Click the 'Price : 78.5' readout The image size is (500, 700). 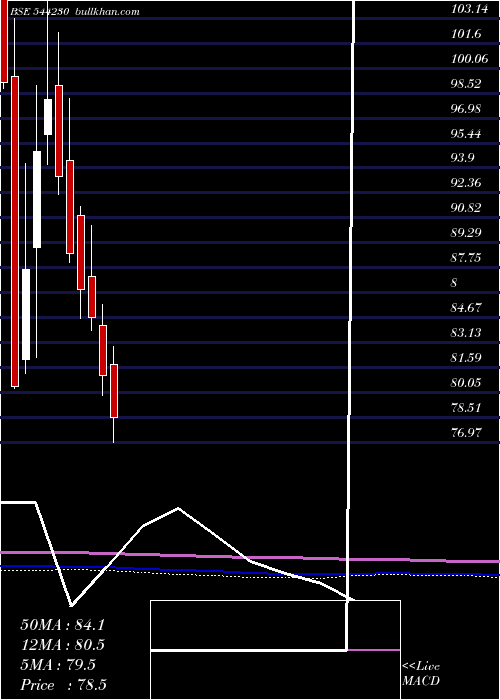[63, 685]
